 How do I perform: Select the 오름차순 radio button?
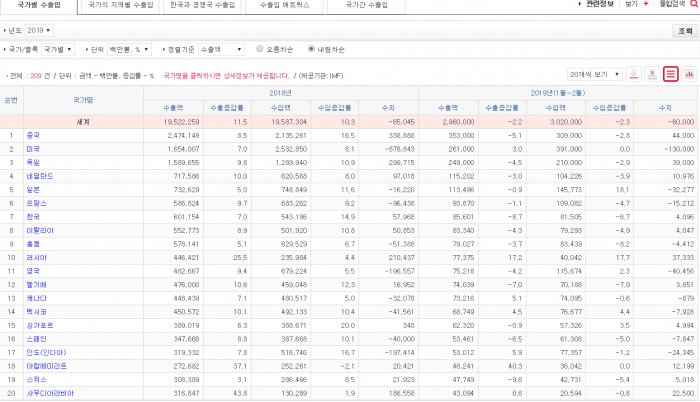pyautogui.click(x=260, y=48)
